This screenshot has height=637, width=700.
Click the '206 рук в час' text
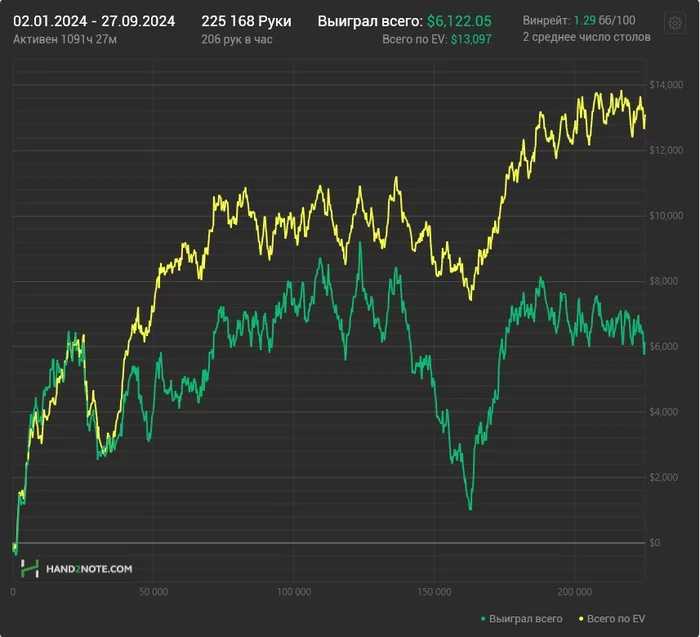pos(237,39)
